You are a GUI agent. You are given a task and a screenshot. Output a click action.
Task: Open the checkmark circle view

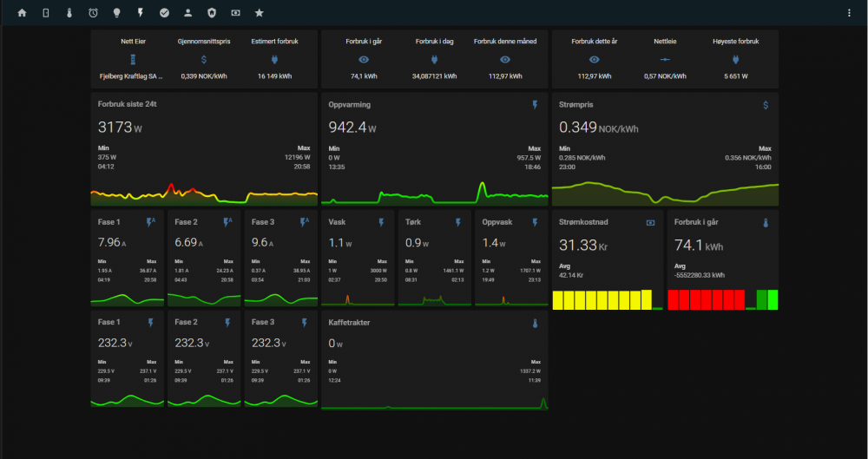164,13
